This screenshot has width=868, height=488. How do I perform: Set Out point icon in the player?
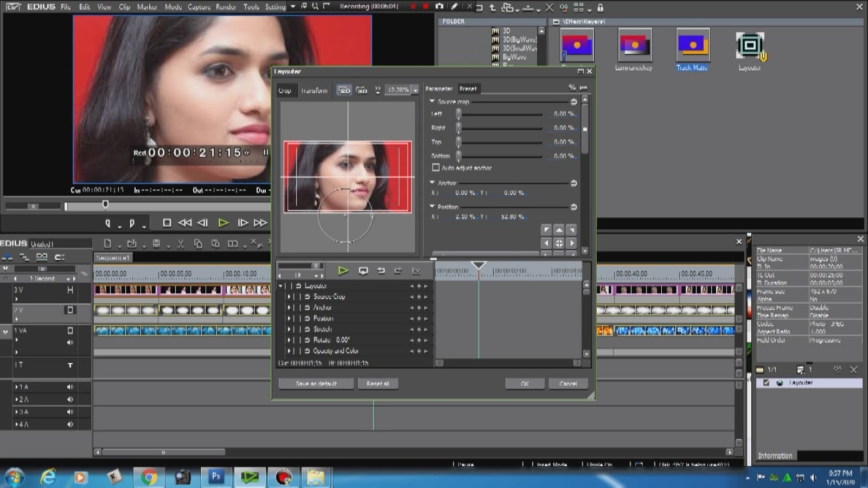(131, 223)
